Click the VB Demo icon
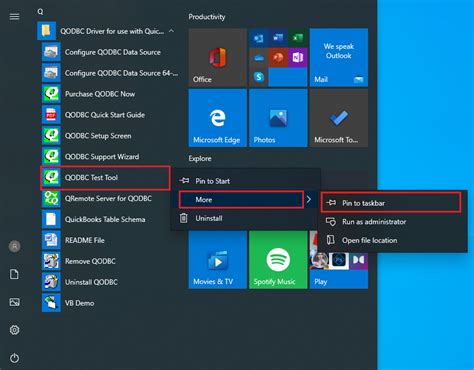This screenshot has height=370, width=474. click(x=51, y=303)
